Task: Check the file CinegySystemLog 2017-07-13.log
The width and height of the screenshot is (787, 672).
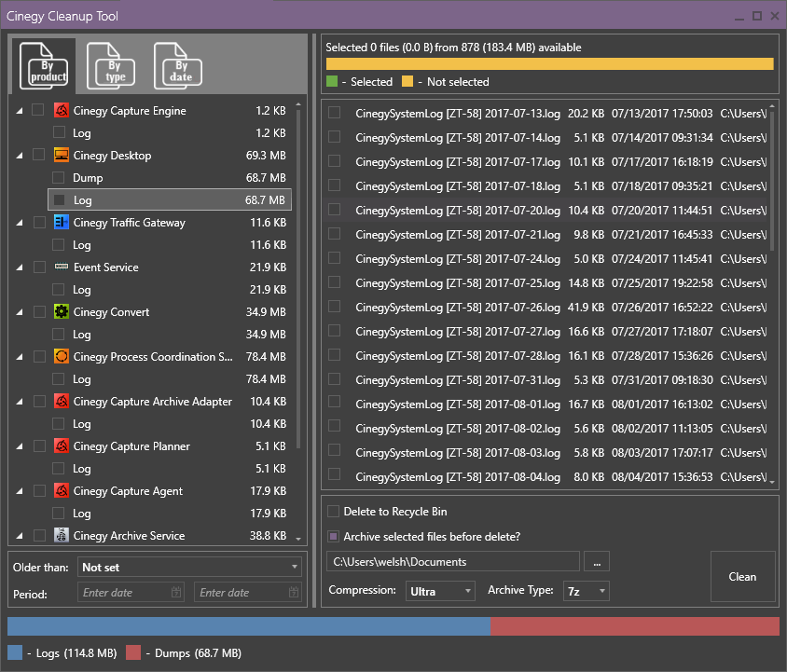Action: [x=334, y=113]
